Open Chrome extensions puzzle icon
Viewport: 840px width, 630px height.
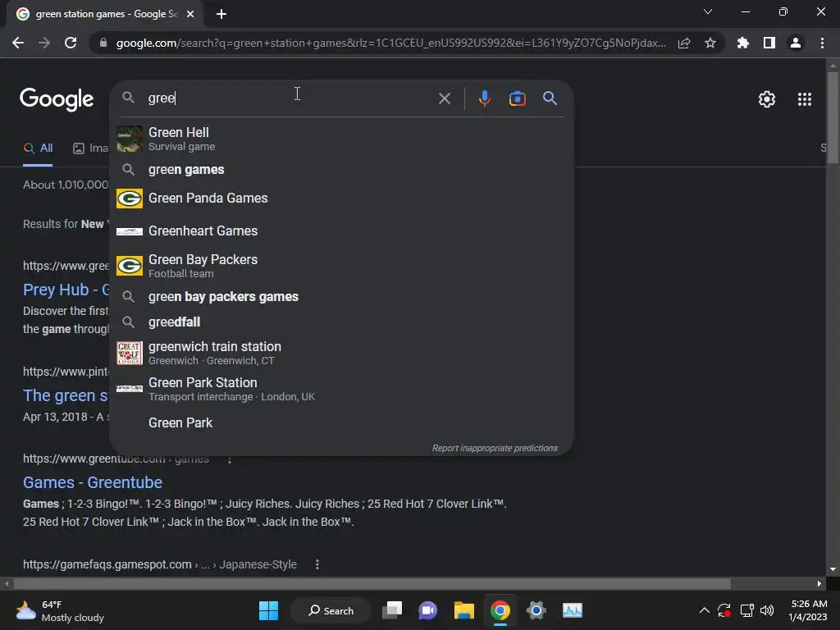coord(743,43)
